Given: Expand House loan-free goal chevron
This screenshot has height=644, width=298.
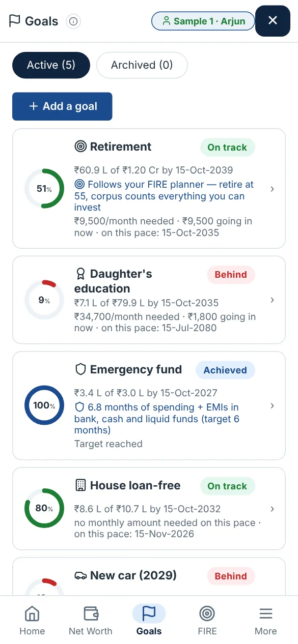Looking at the screenshot, I should click(x=273, y=509).
